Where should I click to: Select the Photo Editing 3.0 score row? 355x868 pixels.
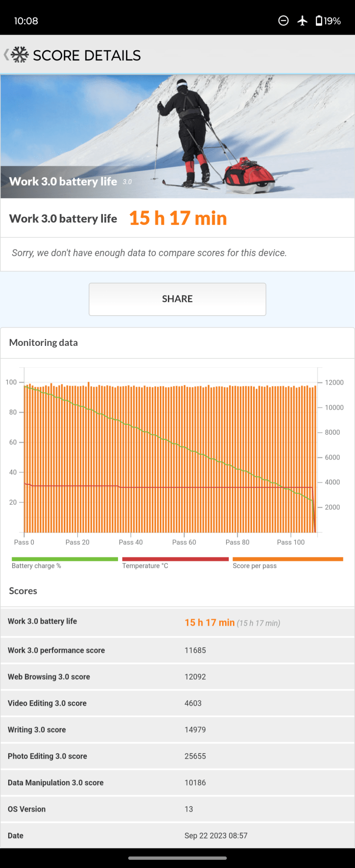(177, 756)
